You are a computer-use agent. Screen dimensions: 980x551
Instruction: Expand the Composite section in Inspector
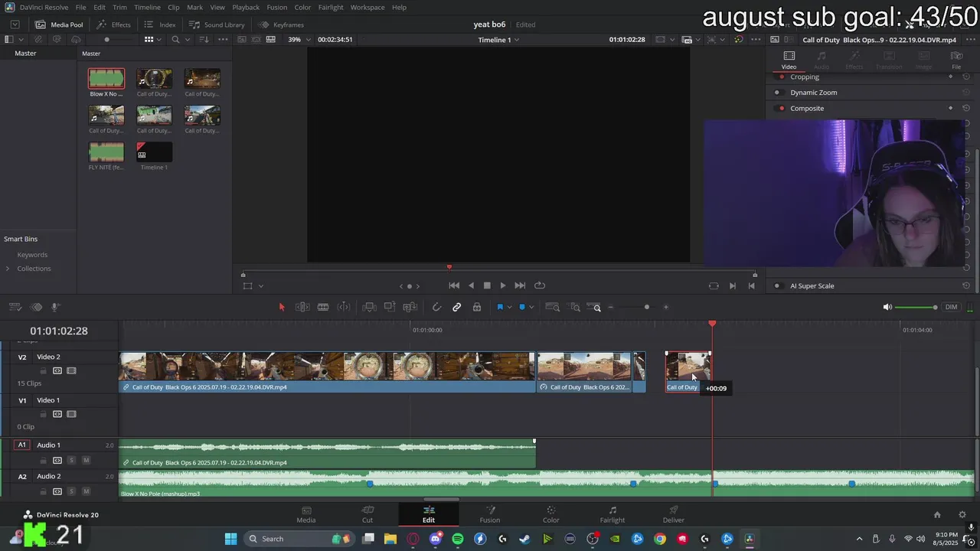point(807,108)
